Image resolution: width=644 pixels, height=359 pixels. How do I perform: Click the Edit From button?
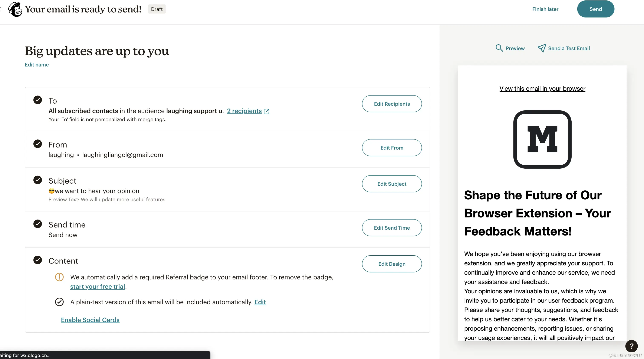(x=392, y=148)
